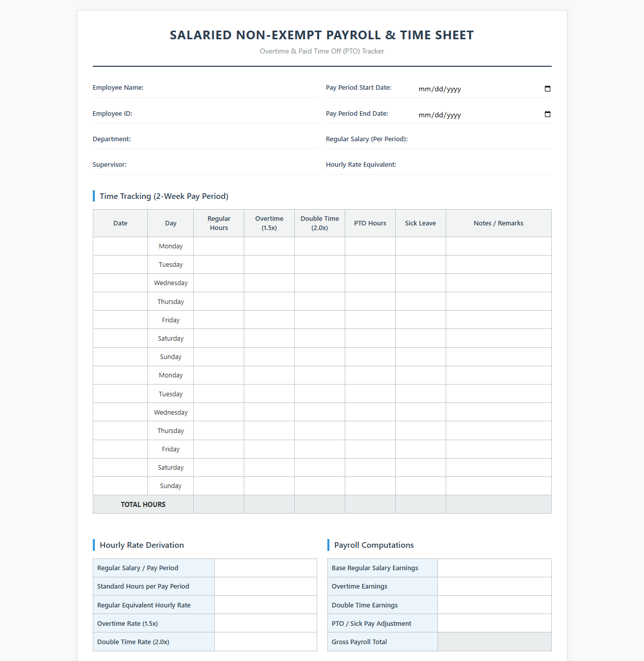Click the page title 'SALARIED NON-EXEMPT PAYROLL & TIME SHEET'
Screen dimensions: 644x661
322,35
